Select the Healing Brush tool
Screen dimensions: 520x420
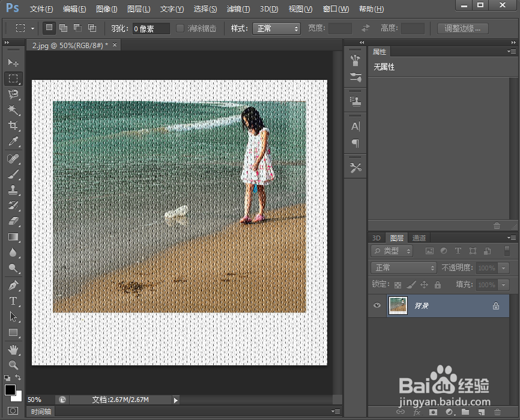click(13, 159)
